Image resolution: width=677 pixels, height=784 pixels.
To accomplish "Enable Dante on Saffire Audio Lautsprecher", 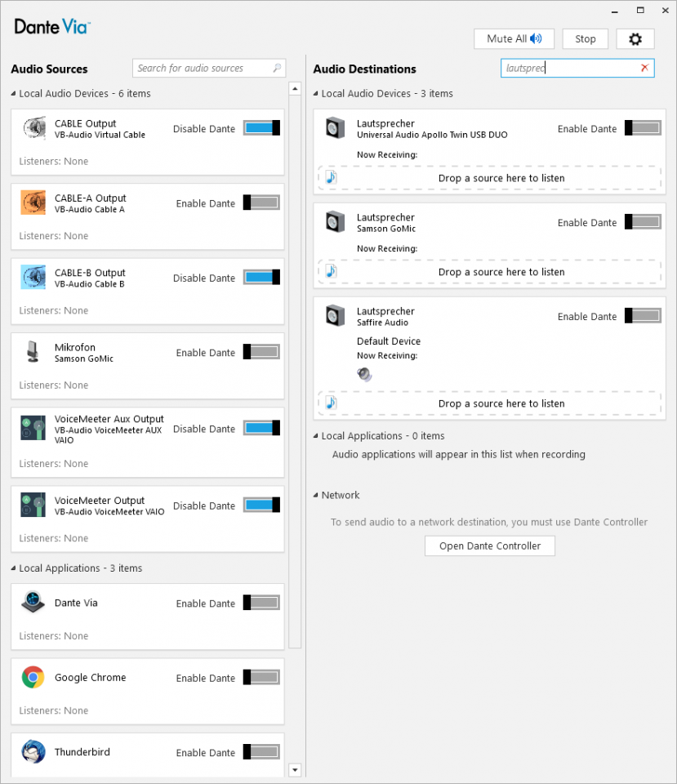I will pos(643,316).
